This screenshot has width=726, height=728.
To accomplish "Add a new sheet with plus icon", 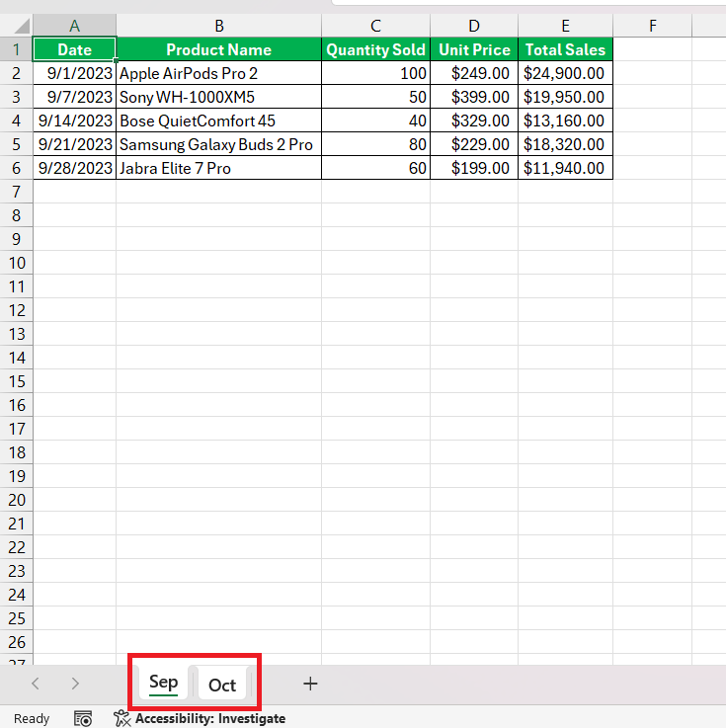I will pyautogui.click(x=310, y=684).
